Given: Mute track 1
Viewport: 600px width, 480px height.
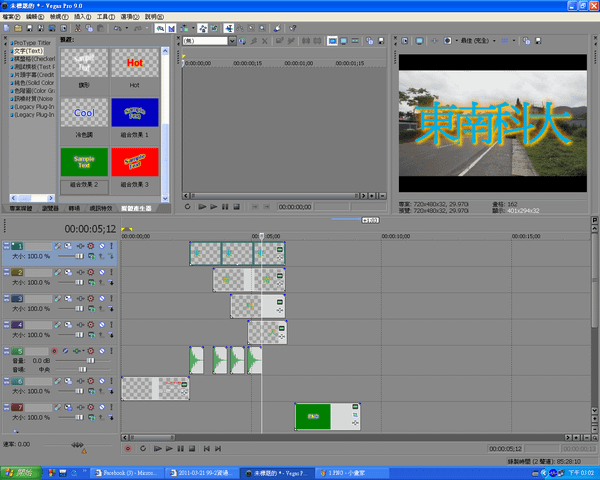Looking at the screenshot, I should pos(102,246).
